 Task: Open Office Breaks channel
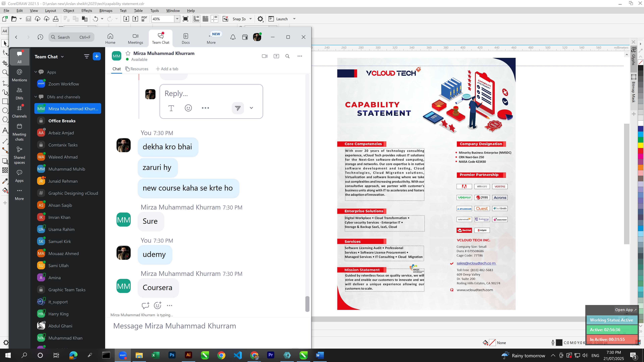click(68, 121)
